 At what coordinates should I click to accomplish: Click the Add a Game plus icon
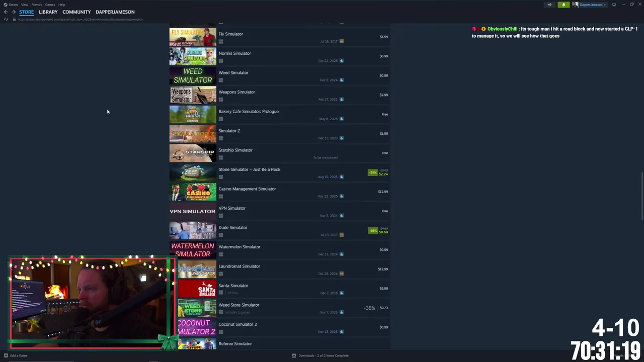(x=6, y=355)
